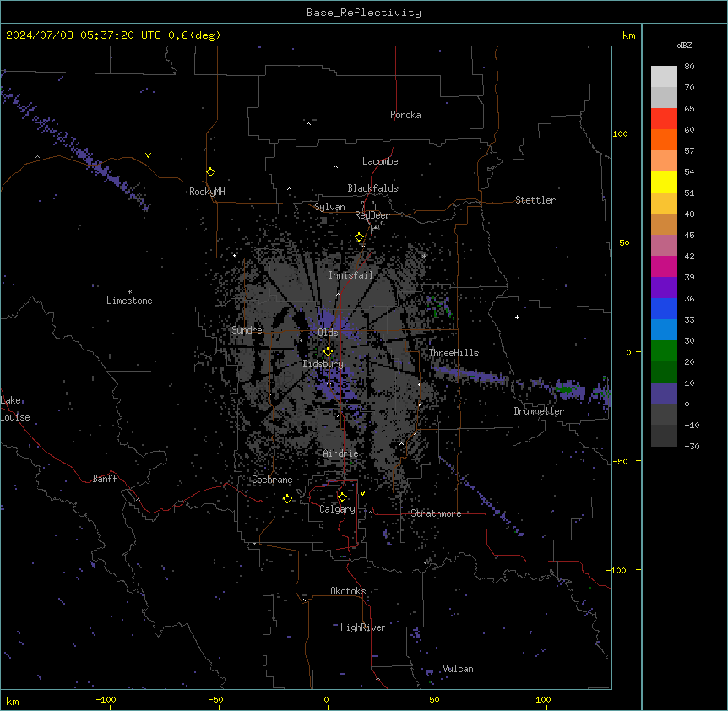Viewport: 728px width, 711px height.
Task: Select the magenta 42 dBZ legend swatch
Action: pos(664,266)
